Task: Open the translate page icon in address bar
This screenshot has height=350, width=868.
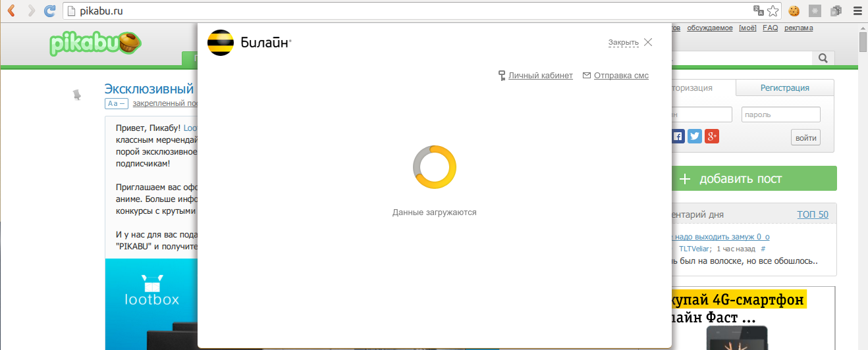Action: (759, 11)
